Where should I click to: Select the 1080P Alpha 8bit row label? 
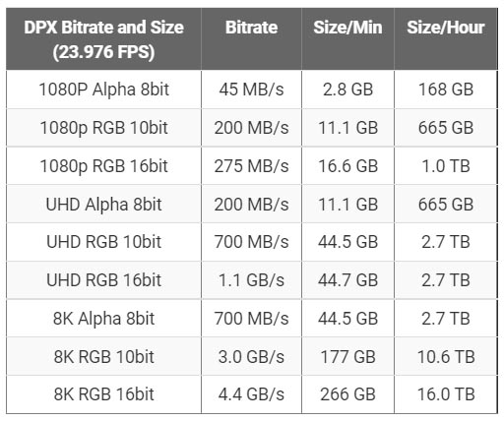click(103, 90)
